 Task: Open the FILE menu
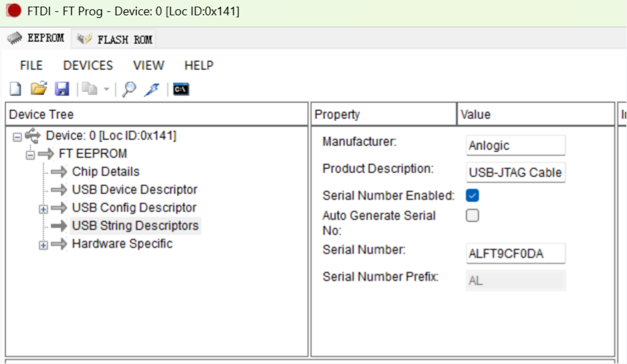[31, 65]
